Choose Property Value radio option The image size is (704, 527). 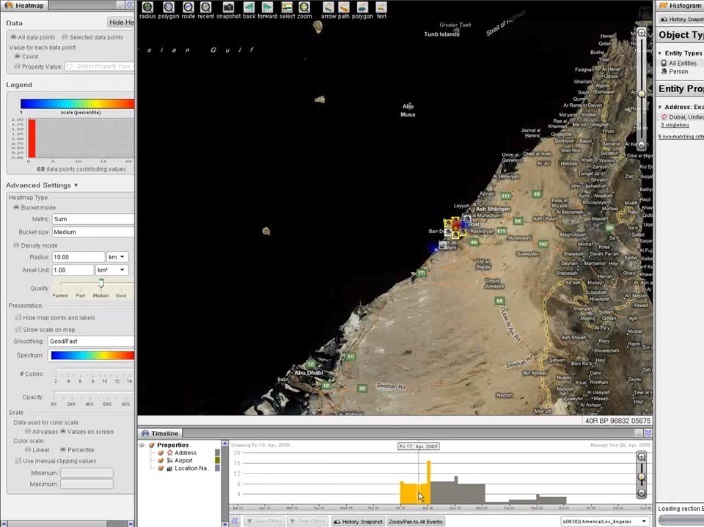[18, 66]
